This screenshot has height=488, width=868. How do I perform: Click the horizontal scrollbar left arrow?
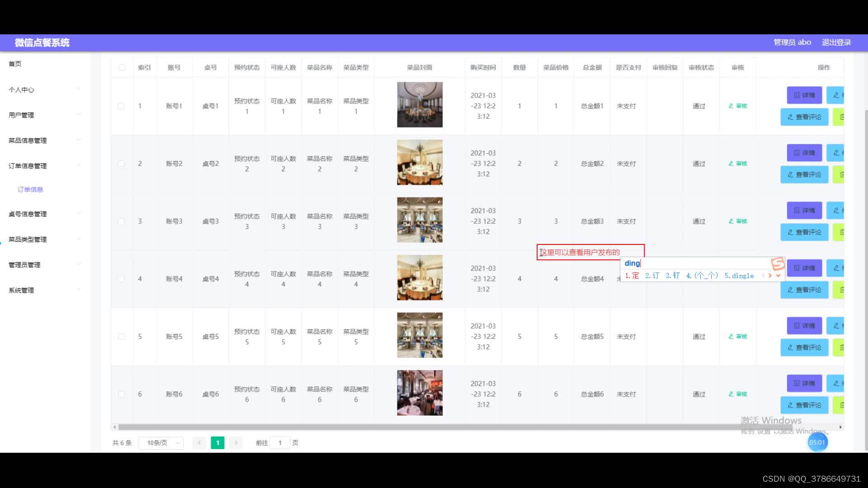click(115, 427)
